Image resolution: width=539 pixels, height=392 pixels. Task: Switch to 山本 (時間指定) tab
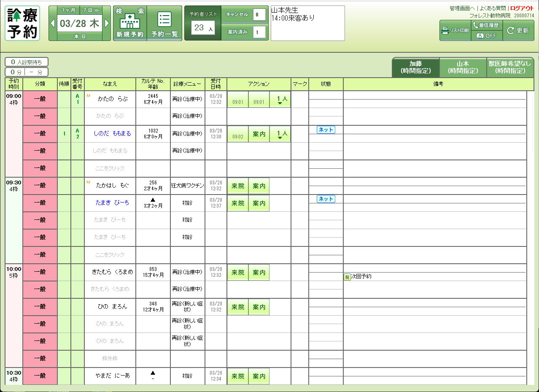[463, 68]
